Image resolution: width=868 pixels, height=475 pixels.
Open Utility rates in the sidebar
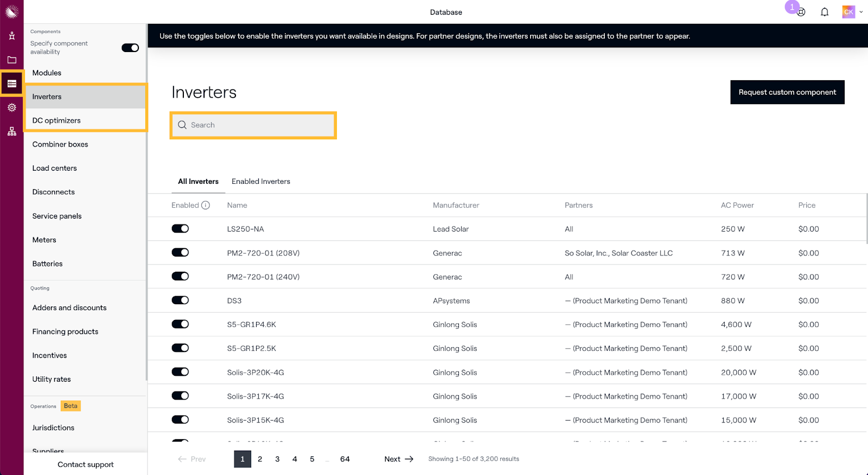(x=85, y=379)
